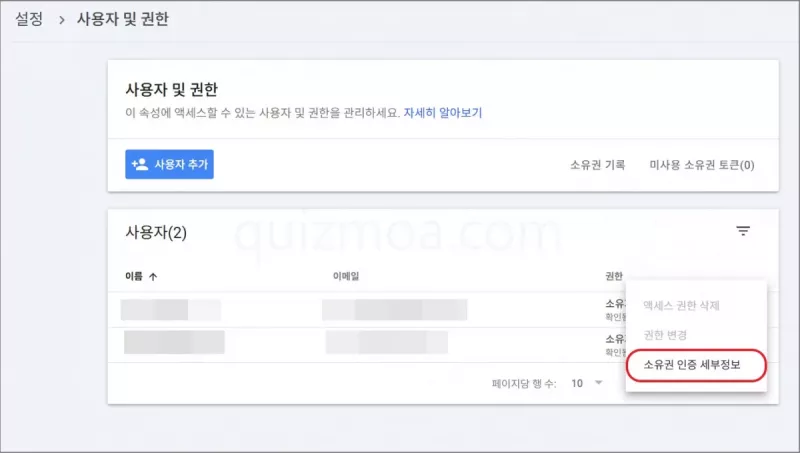Open 소유권 기록
The height and width of the screenshot is (453, 800).
tap(597, 165)
